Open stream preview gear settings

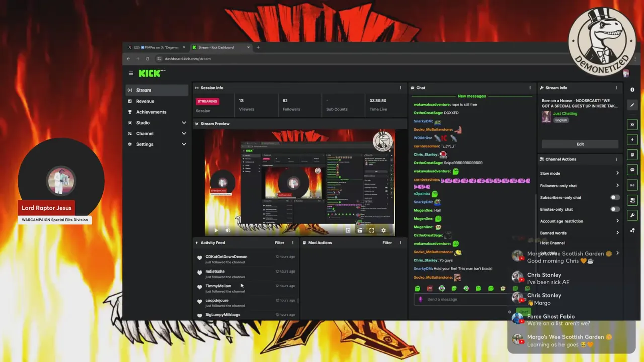[x=383, y=230]
